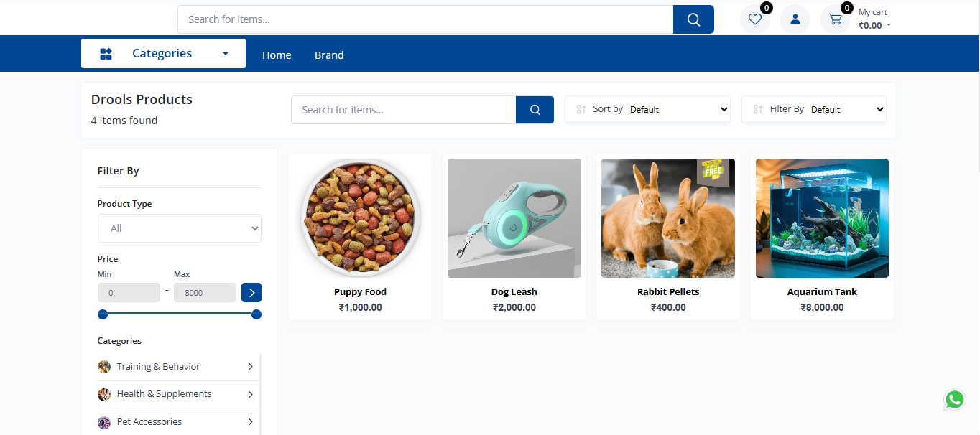Click the Drools Products search magnifier button
The image size is (980, 435).
(x=535, y=110)
